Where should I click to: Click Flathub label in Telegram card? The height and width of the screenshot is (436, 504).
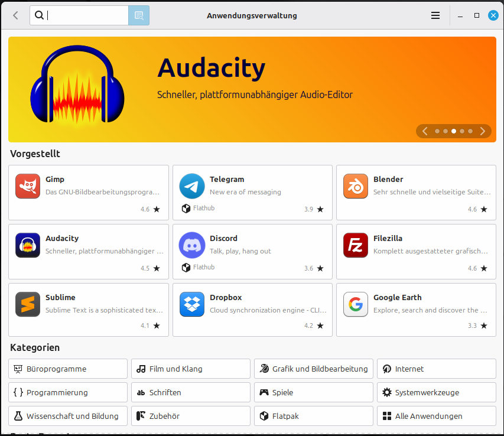(x=204, y=208)
